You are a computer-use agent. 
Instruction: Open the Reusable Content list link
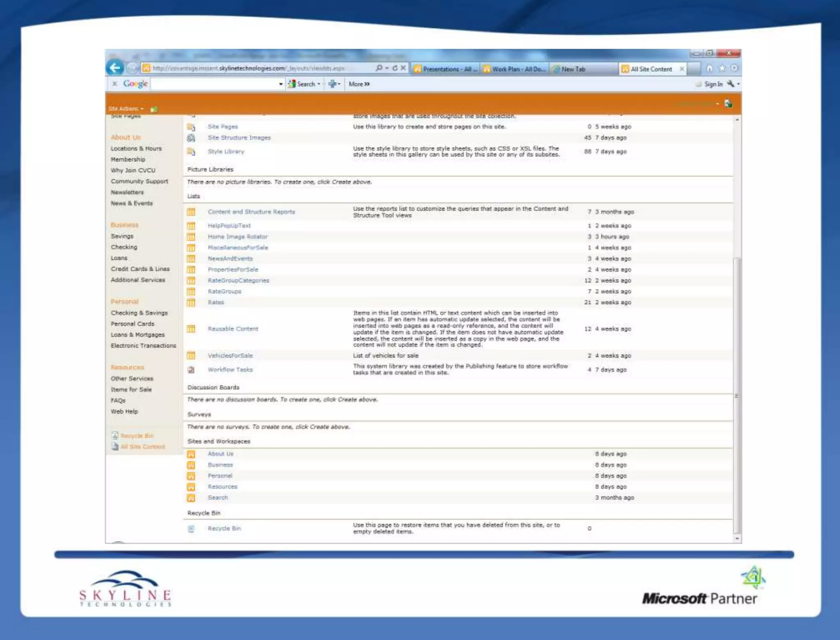tap(233, 329)
